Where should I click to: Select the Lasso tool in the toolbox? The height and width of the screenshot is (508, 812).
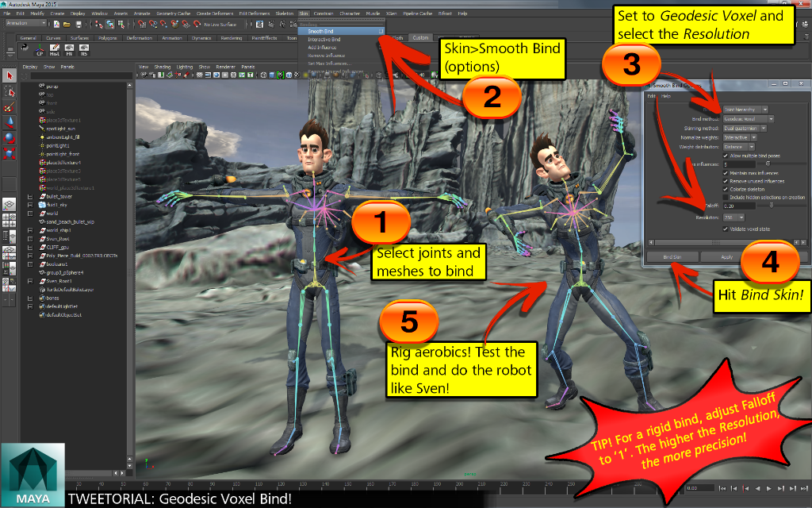pyautogui.click(x=9, y=92)
